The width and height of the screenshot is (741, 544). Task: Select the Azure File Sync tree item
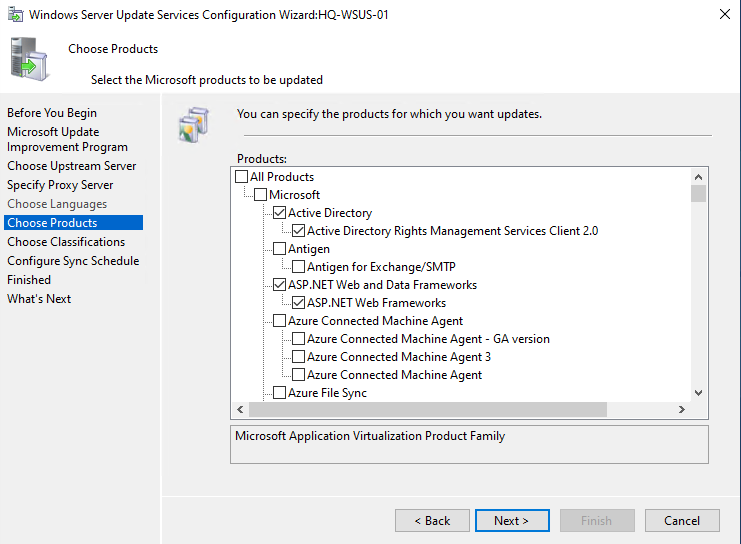click(327, 393)
